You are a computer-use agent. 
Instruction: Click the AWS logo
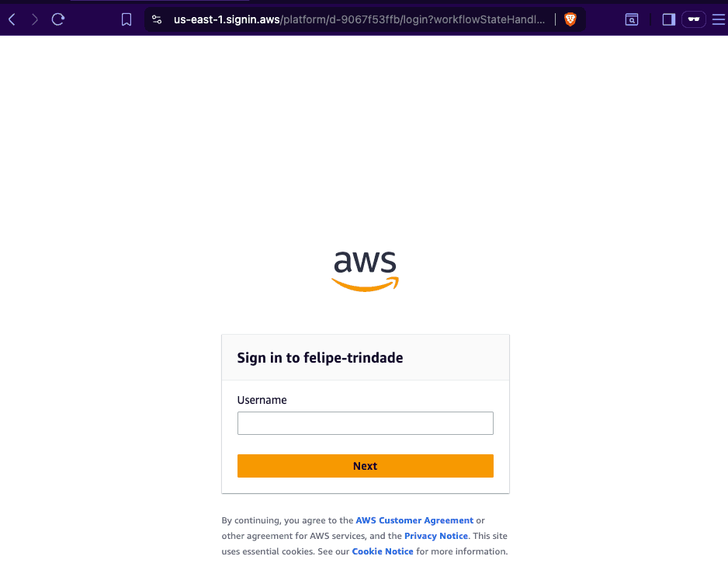click(x=365, y=271)
